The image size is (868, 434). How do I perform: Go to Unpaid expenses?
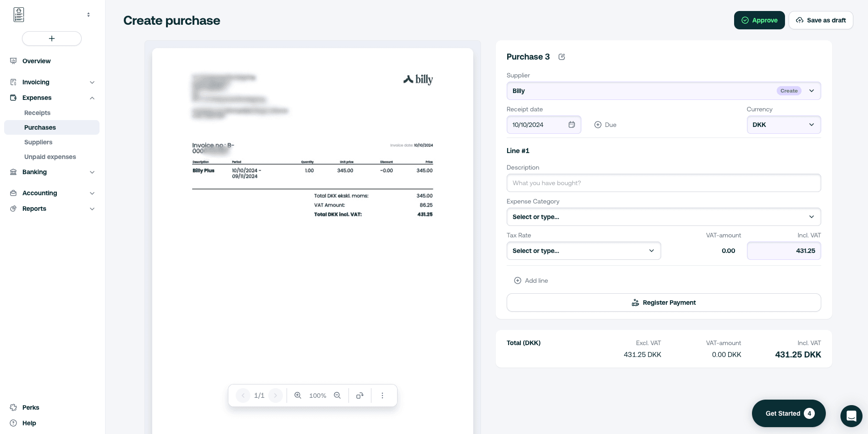click(50, 156)
